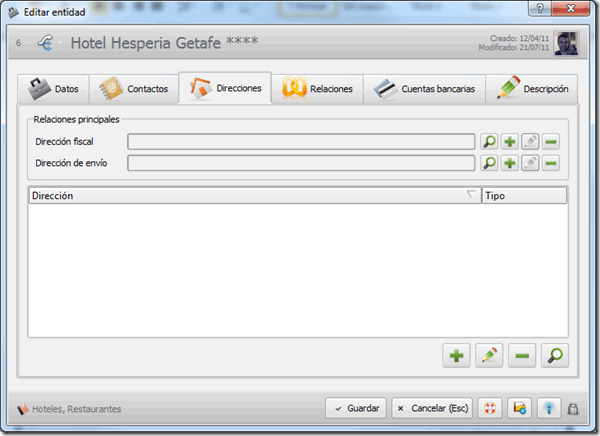Switch to the Datos tab
The image size is (600, 436).
pyautogui.click(x=53, y=89)
